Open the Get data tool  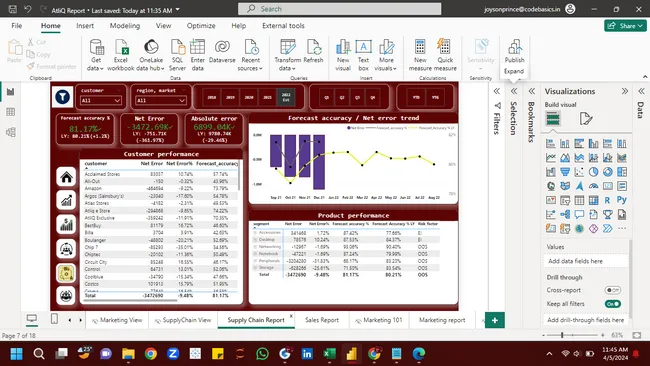(x=96, y=55)
